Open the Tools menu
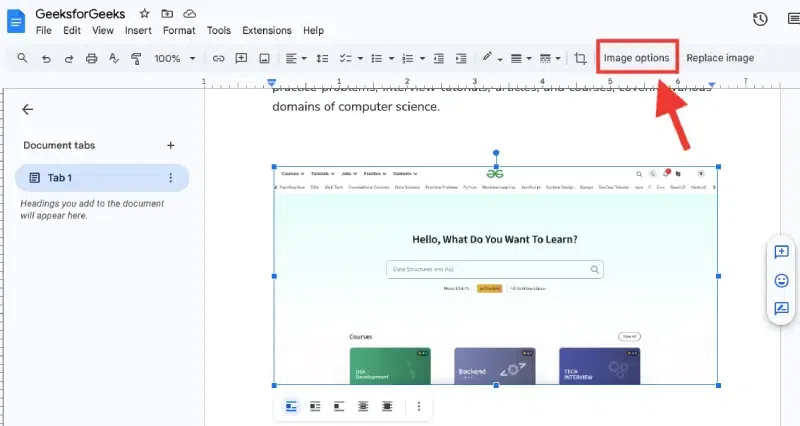The height and width of the screenshot is (426, 800). [x=219, y=31]
